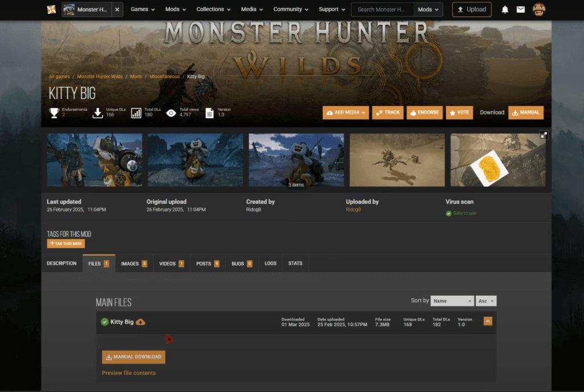
Task: Open fourth gallery thumbnail of desert scene
Action: pyautogui.click(x=397, y=160)
